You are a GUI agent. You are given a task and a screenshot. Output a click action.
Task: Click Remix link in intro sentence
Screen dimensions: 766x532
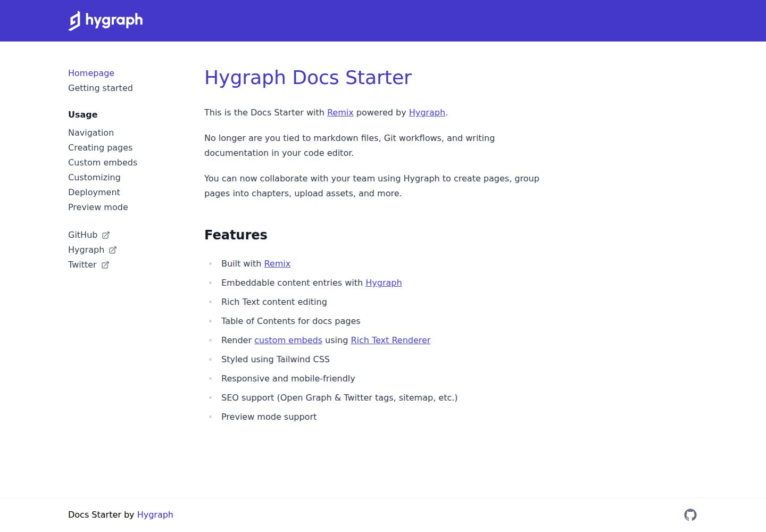pos(340,112)
